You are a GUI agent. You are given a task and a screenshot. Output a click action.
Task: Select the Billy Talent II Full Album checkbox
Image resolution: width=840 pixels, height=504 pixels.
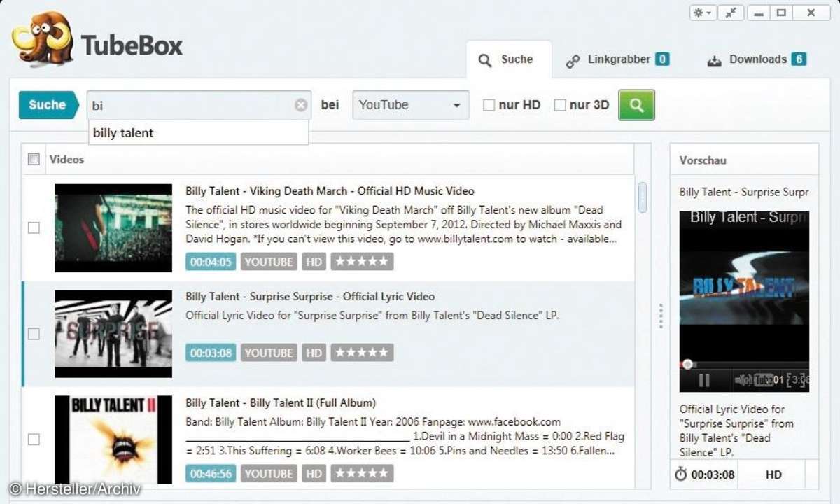[x=34, y=440]
